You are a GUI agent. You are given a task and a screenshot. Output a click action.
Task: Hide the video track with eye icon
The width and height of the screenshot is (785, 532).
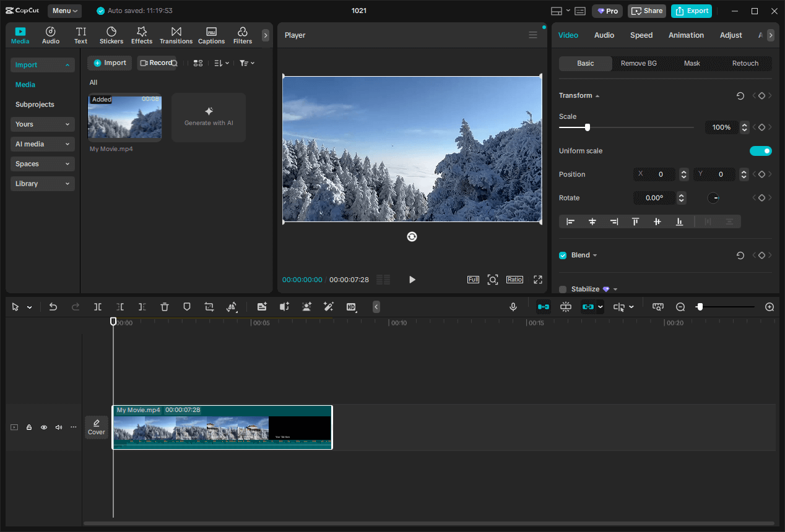point(44,427)
